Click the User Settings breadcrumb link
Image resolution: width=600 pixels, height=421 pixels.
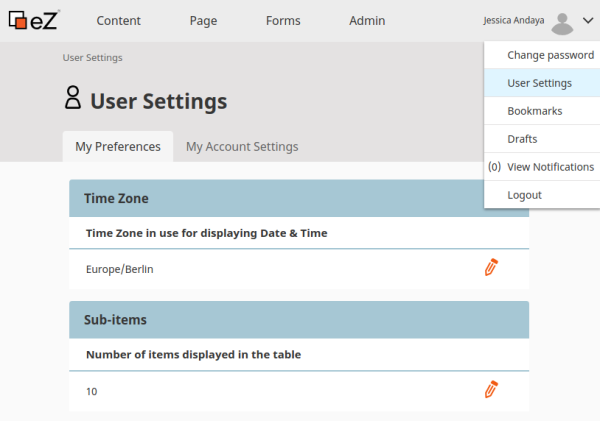pos(92,58)
